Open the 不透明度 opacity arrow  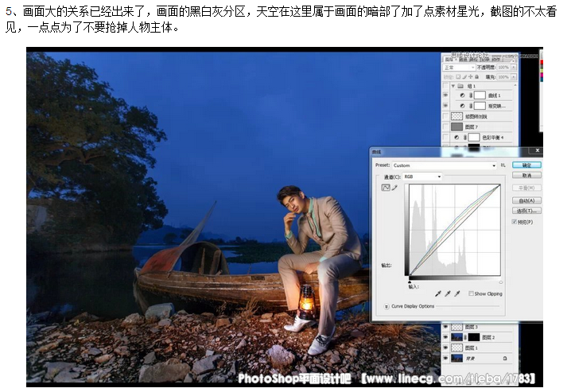coord(514,68)
